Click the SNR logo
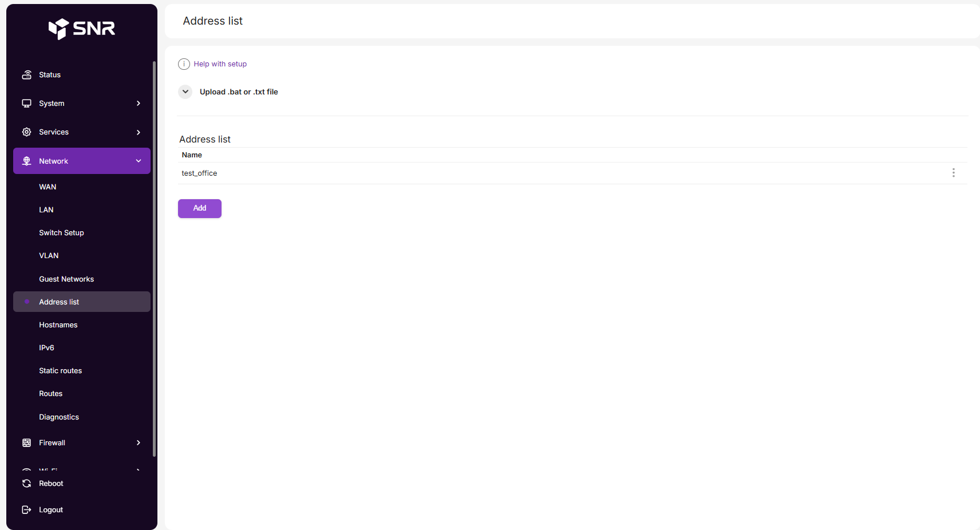 [x=82, y=28]
